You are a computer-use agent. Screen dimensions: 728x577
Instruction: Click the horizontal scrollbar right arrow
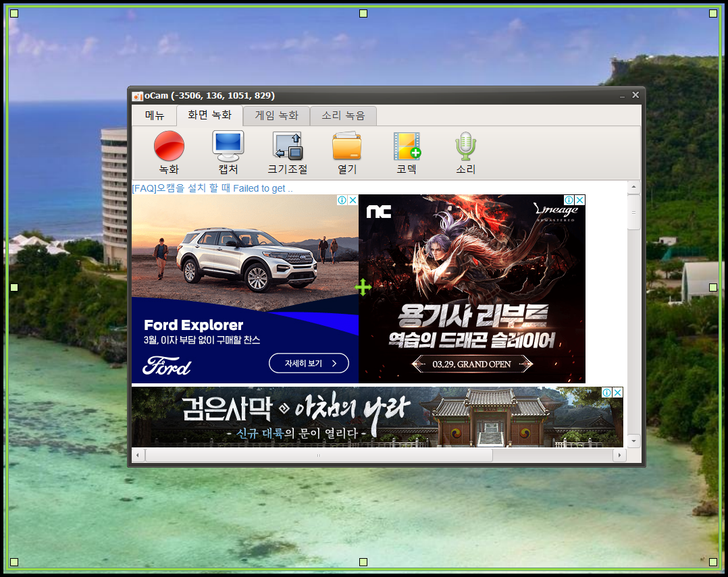click(619, 455)
